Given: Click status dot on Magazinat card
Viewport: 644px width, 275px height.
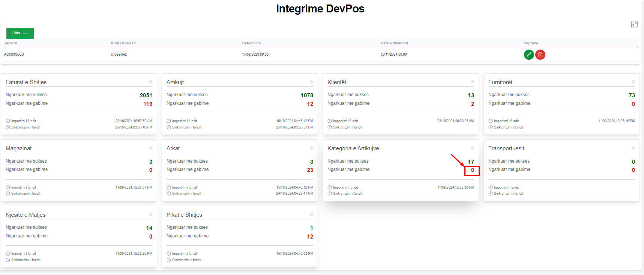Looking at the screenshot, I should click(150, 148).
